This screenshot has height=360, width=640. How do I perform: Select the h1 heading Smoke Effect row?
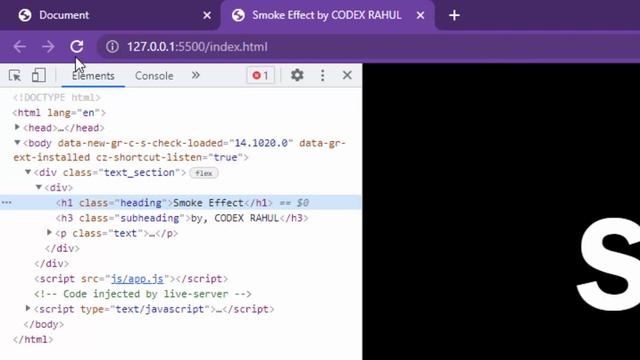pos(181,203)
